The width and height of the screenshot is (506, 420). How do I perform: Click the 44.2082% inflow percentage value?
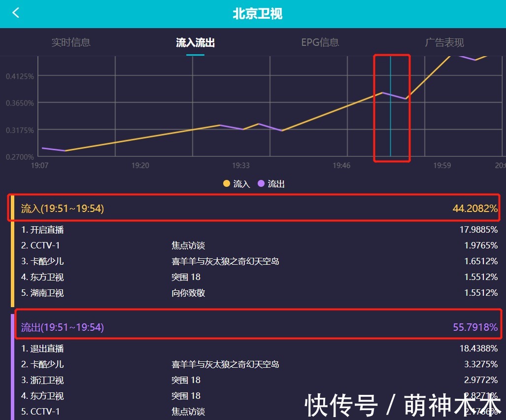click(474, 208)
